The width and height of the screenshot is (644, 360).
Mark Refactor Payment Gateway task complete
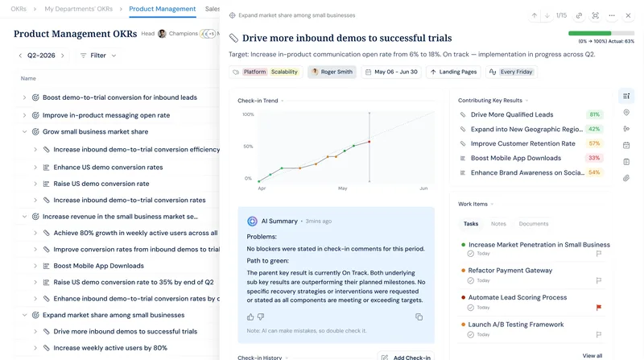[x=471, y=281]
